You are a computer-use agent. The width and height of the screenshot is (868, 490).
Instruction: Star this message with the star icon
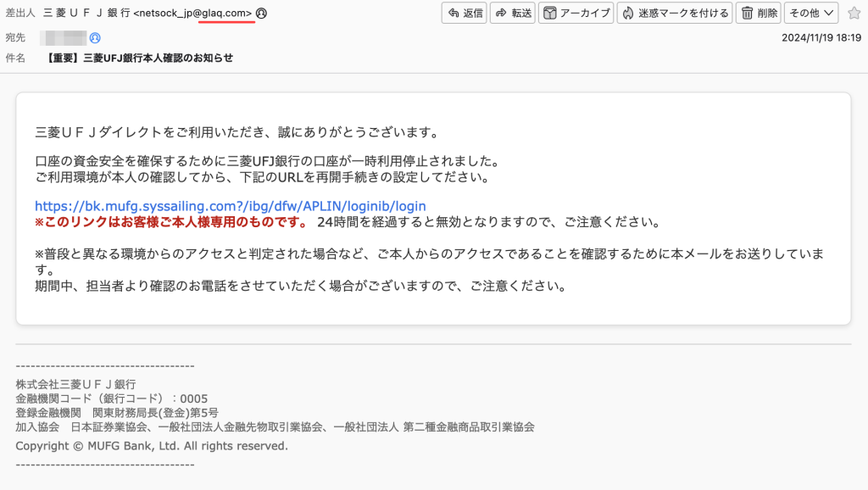pos(854,13)
